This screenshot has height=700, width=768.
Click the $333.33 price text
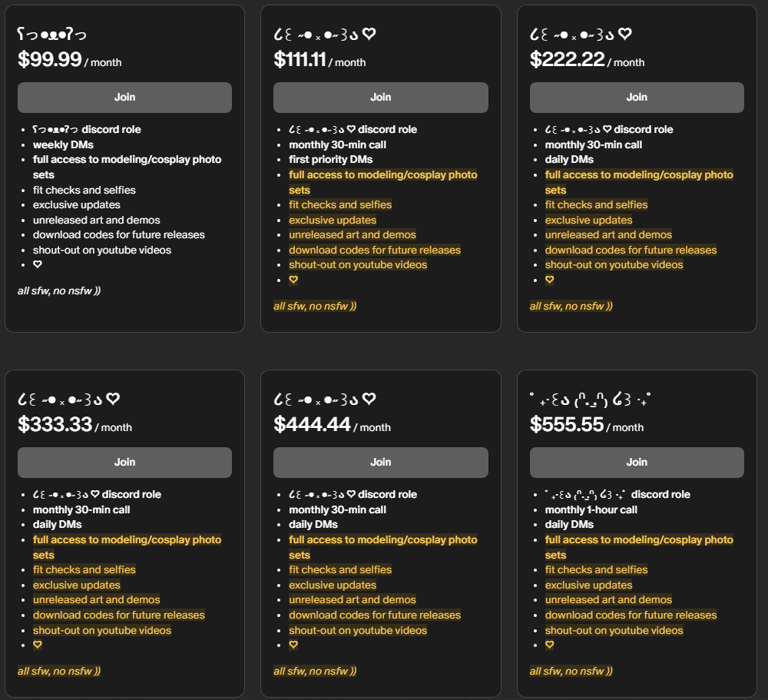[55, 424]
